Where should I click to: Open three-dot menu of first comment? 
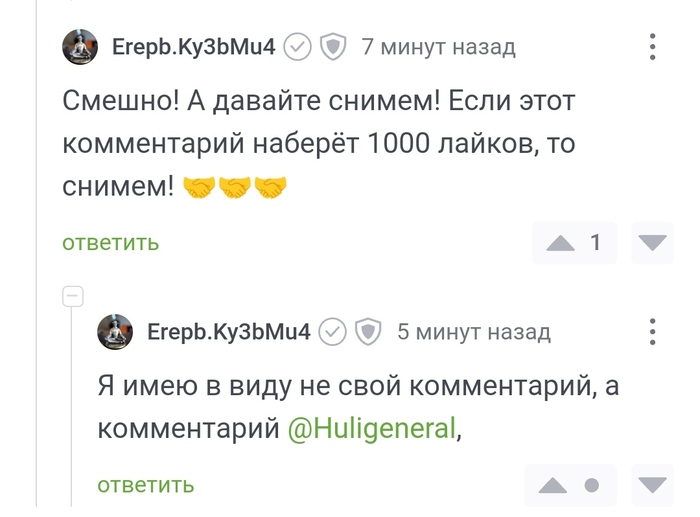point(652,47)
